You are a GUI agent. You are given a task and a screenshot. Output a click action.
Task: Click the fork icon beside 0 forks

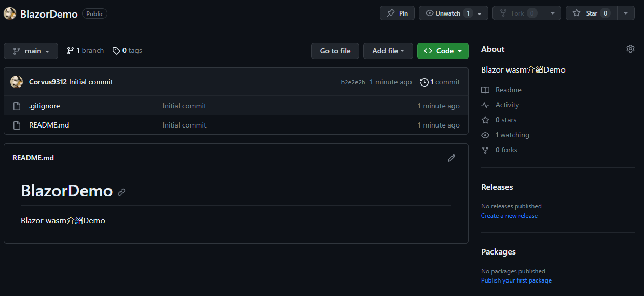(x=485, y=150)
